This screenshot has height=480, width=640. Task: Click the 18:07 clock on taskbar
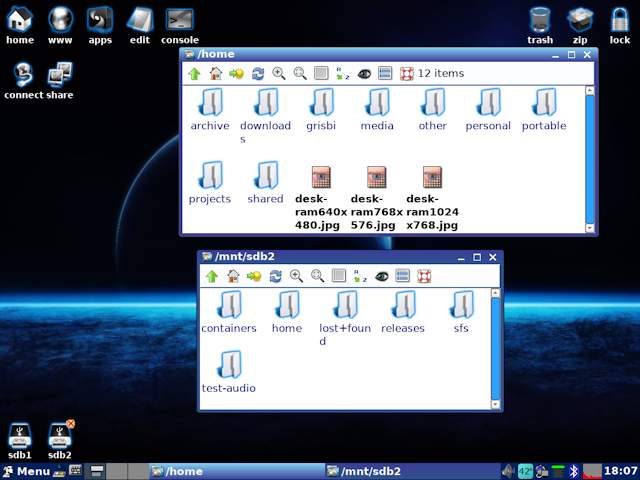(621, 471)
